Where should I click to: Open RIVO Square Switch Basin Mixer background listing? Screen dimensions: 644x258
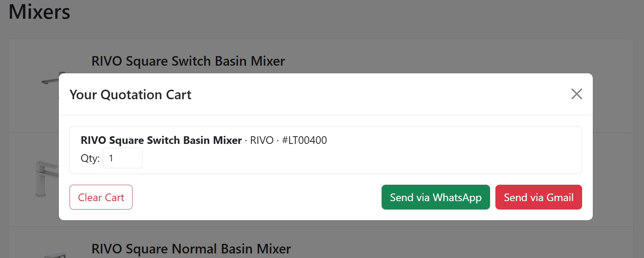pos(188,61)
